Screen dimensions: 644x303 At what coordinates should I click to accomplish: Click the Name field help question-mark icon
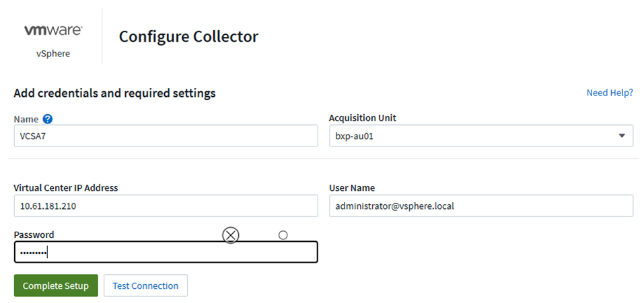[x=48, y=119]
